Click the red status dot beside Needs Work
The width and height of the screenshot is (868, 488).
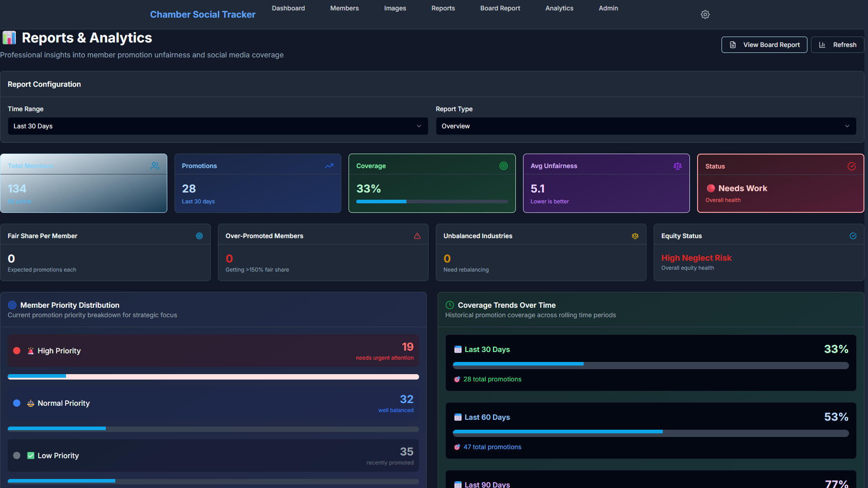[x=711, y=188]
